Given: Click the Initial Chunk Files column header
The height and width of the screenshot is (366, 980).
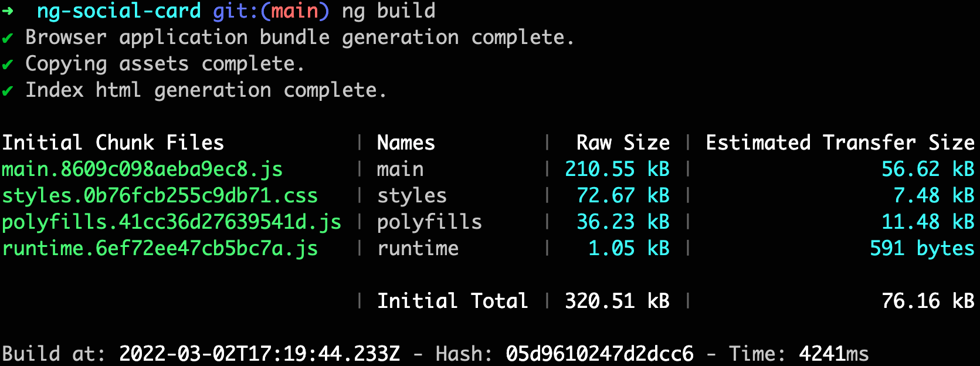Looking at the screenshot, I should coord(113,143).
